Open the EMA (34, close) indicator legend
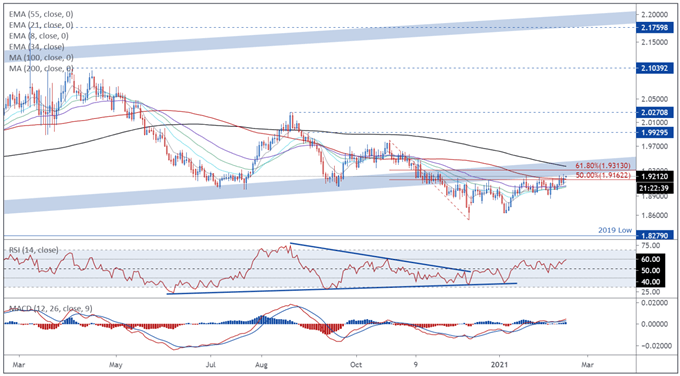The height and width of the screenshot is (376, 680). click(x=36, y=46)
